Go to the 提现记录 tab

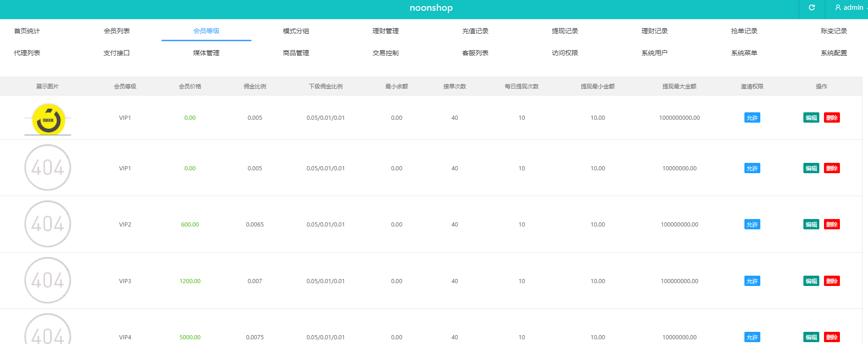565,31
